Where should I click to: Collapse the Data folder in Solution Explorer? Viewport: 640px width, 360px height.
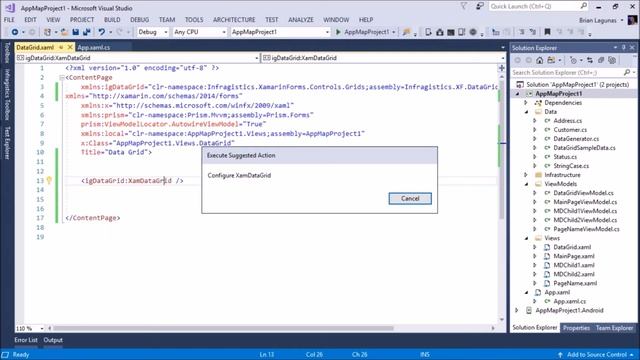click(x=527, y=112)
